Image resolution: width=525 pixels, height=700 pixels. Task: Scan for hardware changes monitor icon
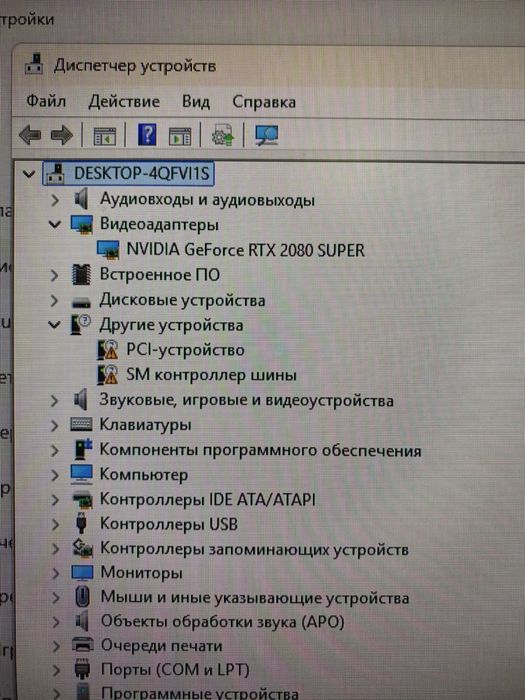coord(267,135)
